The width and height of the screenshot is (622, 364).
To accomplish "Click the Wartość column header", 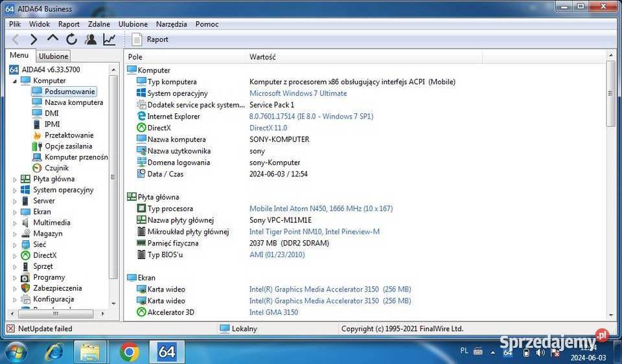I will click(363, 57).
